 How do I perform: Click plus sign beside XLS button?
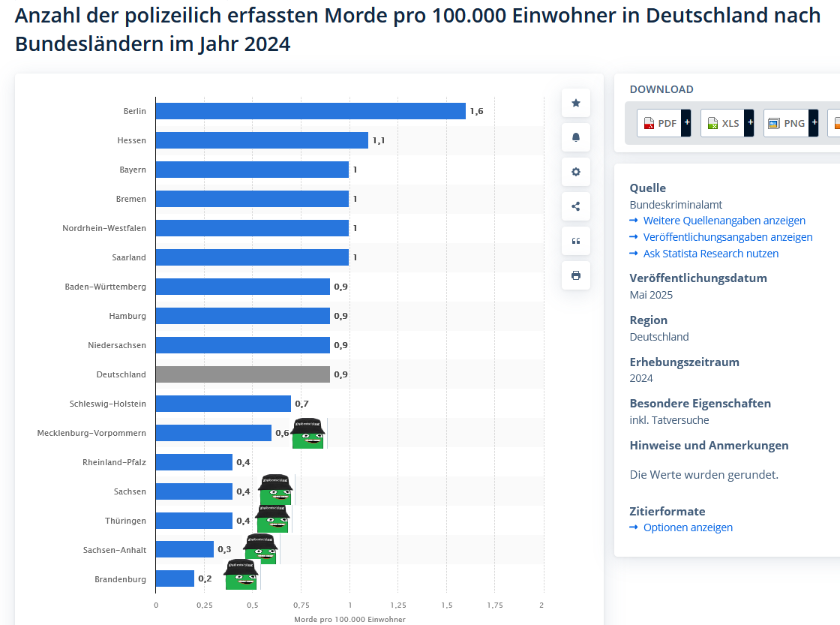click(x=749, y=123)
